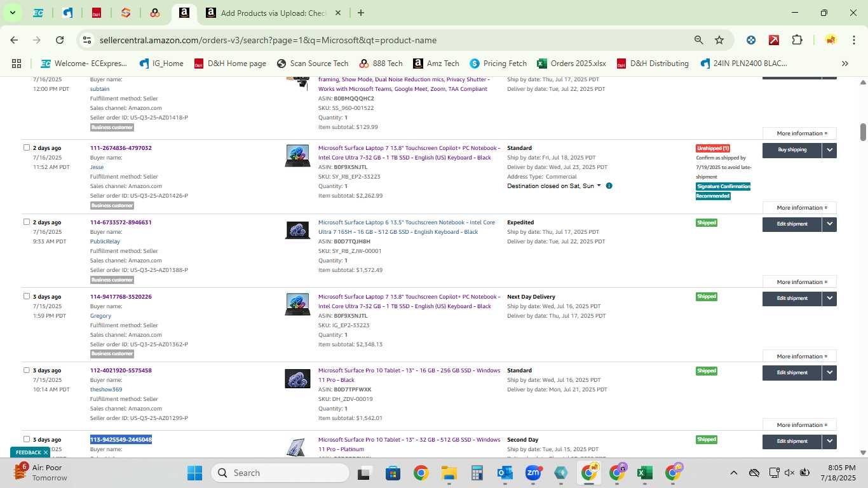
Task: Open Excel from the taskbar
Action: pos(644,473)
